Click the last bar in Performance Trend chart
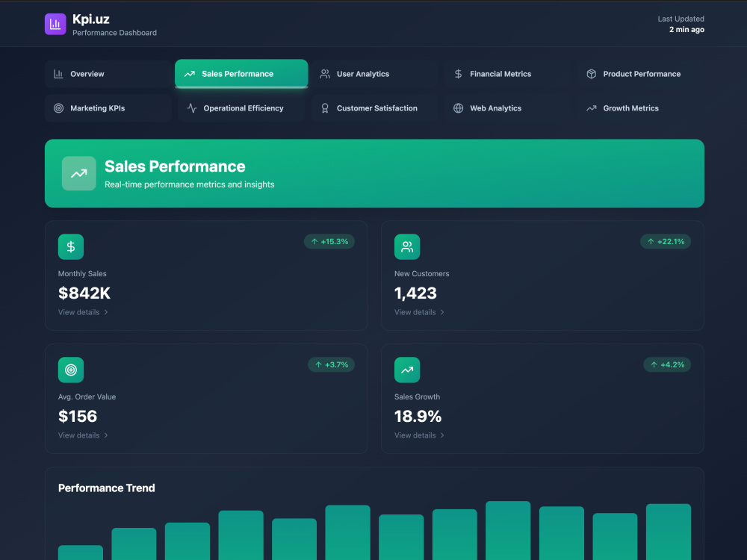 pos(669,532)
